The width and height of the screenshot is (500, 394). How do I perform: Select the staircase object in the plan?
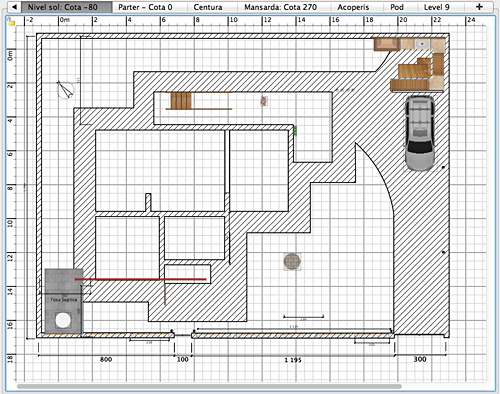pyautogui.click(x=181, y=101)
